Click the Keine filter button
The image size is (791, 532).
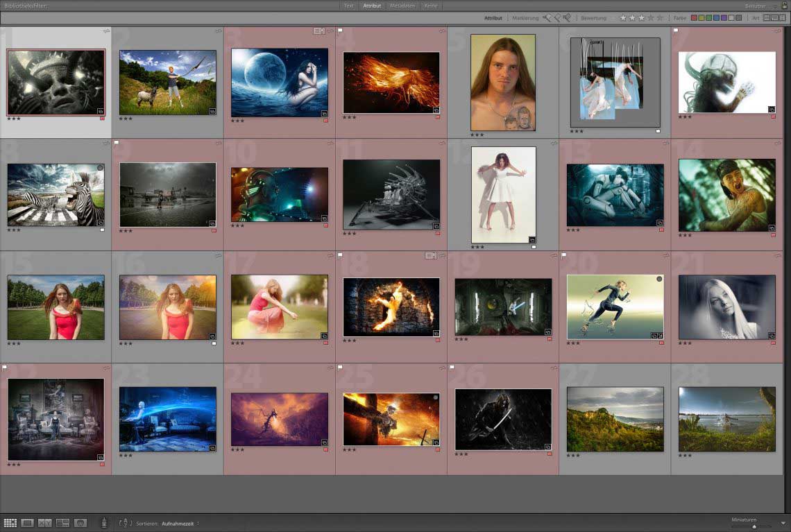click(x=431, y=6)
